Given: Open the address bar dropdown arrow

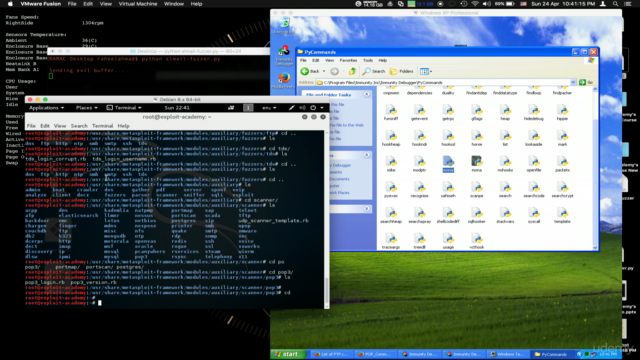Looking at the screenshot, I should pos(573,82).
